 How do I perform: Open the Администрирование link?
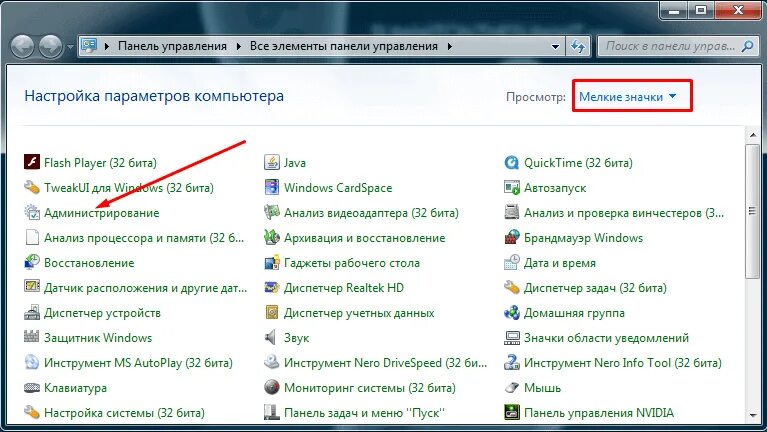[x=102, y=213]
